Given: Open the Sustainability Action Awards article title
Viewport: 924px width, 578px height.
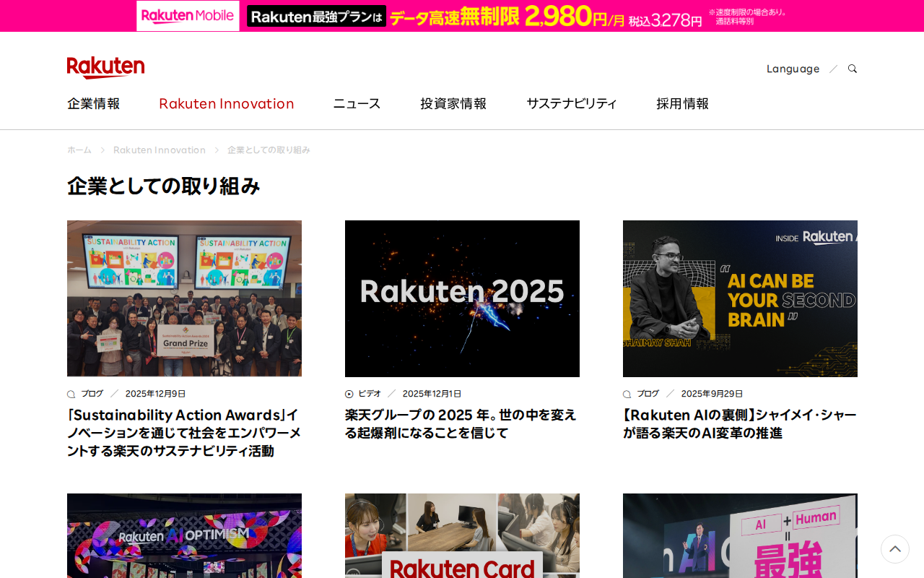Looking at the screenshot, I should click(x=184, y=433).
